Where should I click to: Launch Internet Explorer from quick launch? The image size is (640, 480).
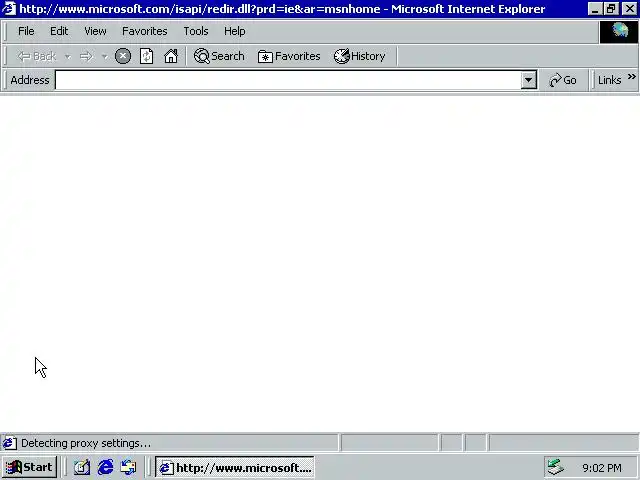pos(105,467)
